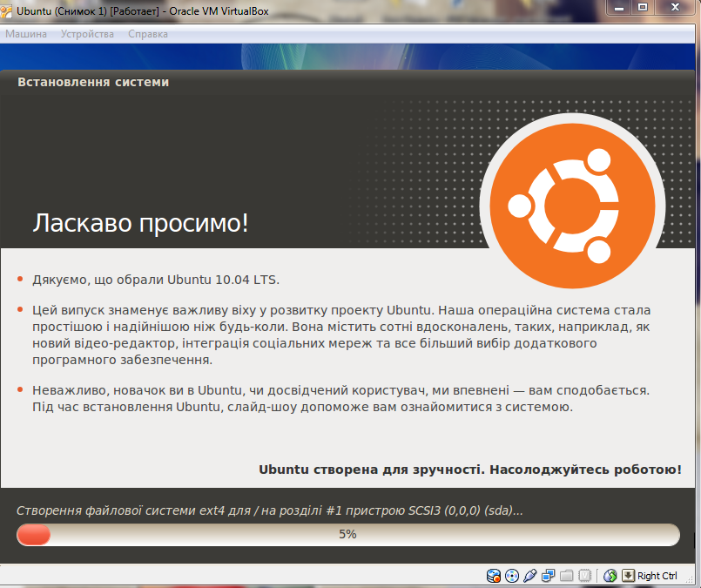This screenshot has height=588, width=701.
Task: Click the ext4 filesystem creation status text
Action: pos(270,510)
